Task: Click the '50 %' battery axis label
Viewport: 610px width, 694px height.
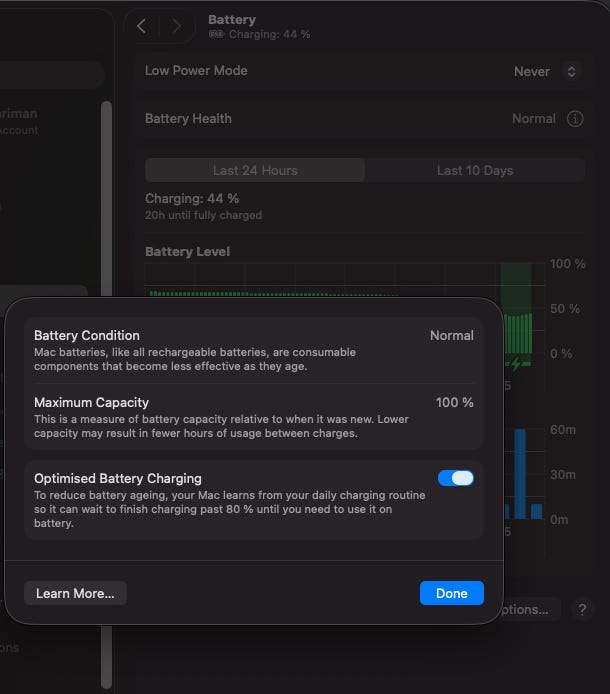Action: pos(565,308)
